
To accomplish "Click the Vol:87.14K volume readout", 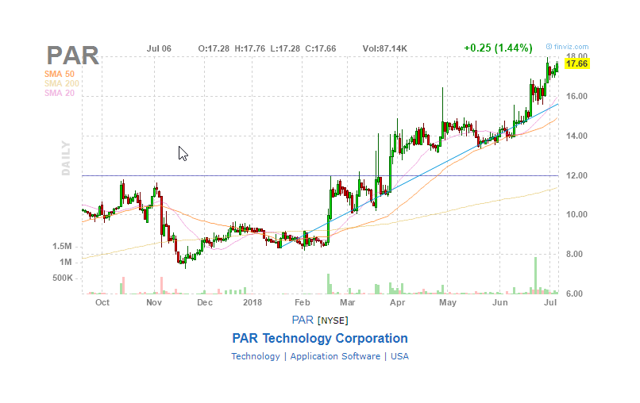I will [385, 49].
